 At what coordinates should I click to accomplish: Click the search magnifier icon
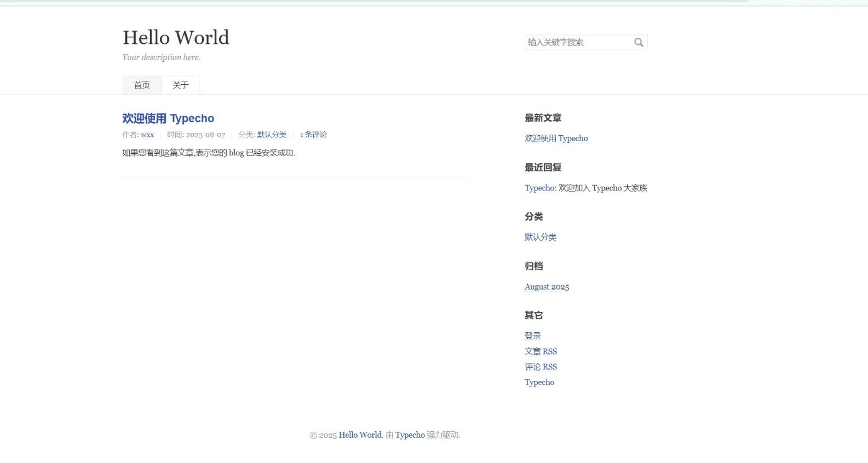pos(639,43)
